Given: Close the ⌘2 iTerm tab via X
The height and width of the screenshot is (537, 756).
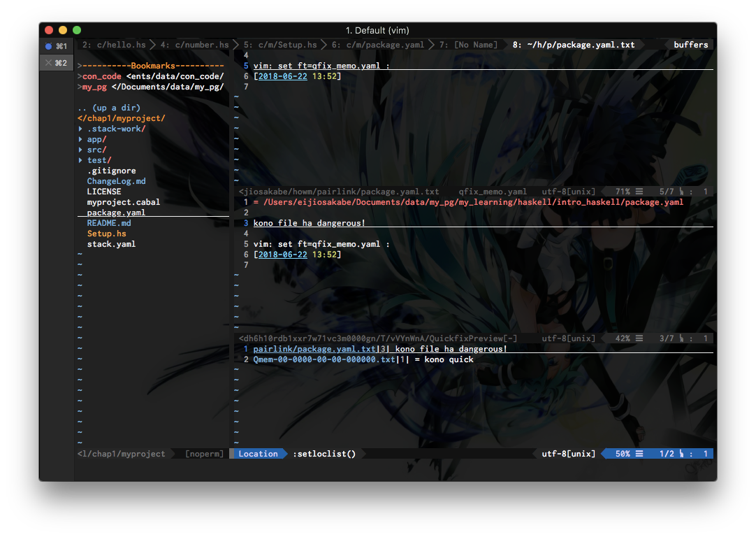Looking at the screenshot, I should [48, 63].
